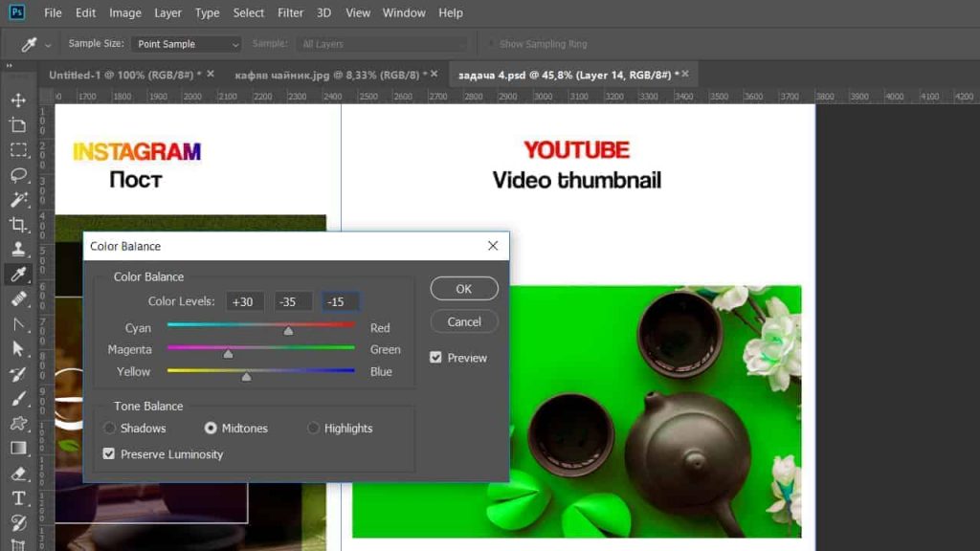Click the YOUTUBE heading on canvas

pos(576,150)
